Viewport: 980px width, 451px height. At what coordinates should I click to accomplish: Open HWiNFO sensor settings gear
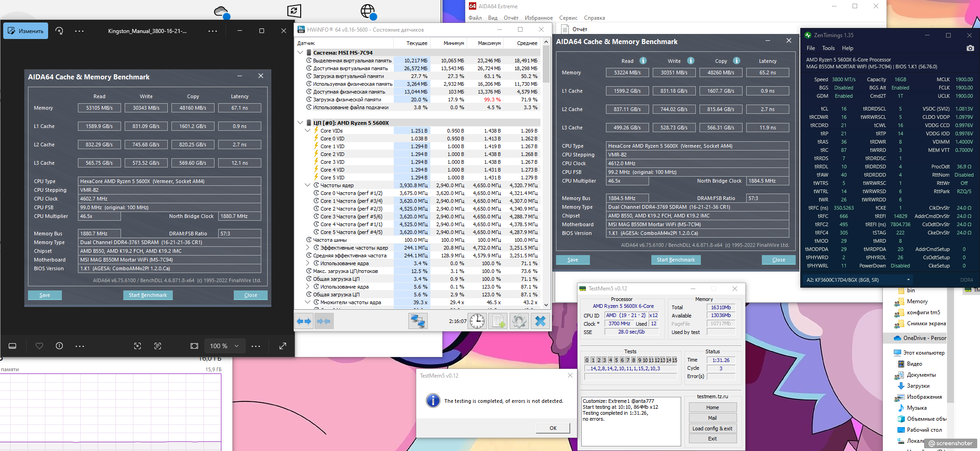[x=519, y=321]
